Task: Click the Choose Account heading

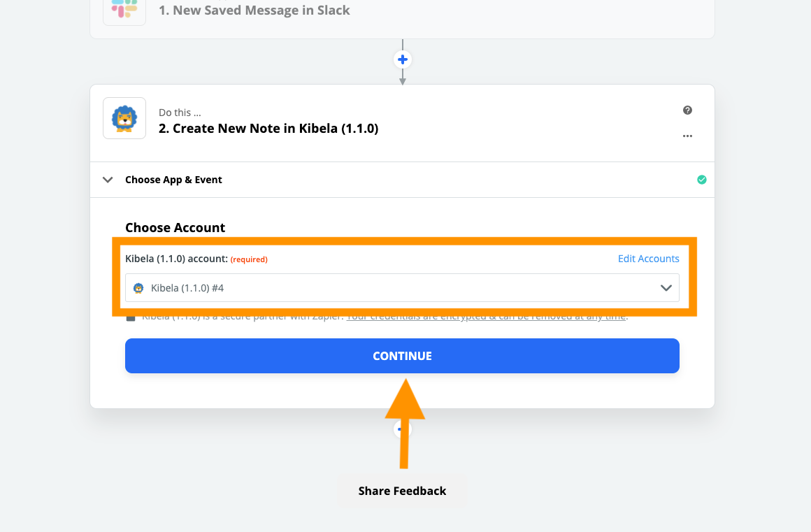Action: (x=175, y=227)
